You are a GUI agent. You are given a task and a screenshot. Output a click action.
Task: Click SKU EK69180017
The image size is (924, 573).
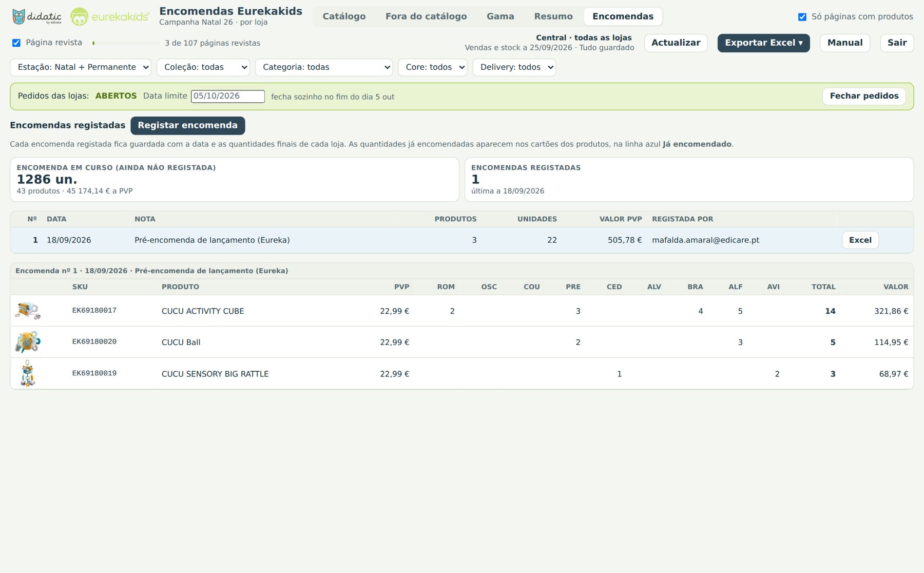(94, 311)
